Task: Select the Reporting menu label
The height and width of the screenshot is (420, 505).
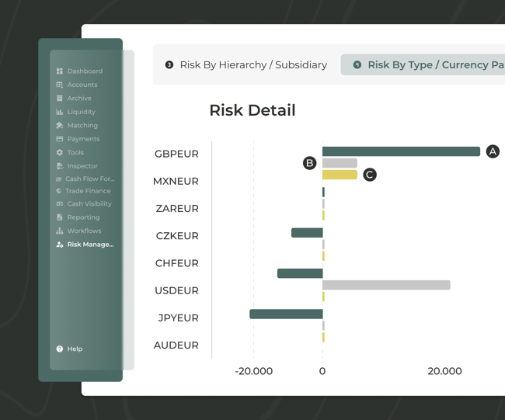Action: (x=83, y=217)
